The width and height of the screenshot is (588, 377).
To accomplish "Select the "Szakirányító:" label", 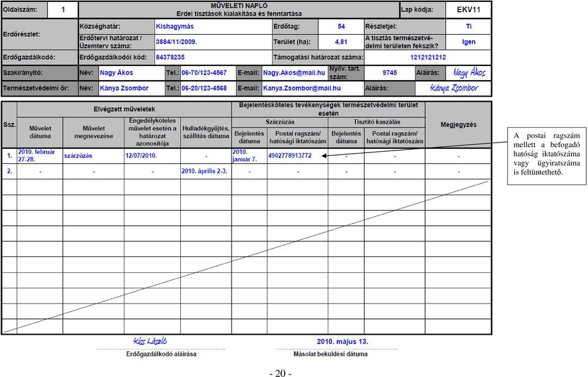I will point(23,73).
